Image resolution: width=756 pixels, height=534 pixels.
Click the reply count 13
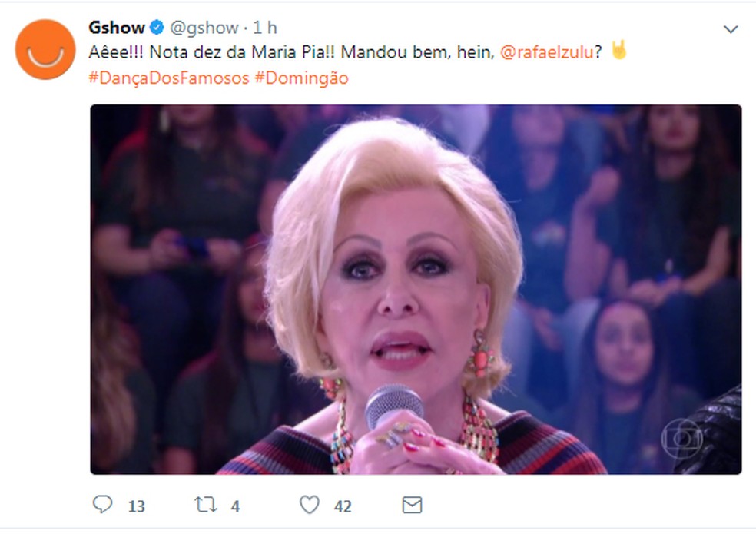point(137,506)
